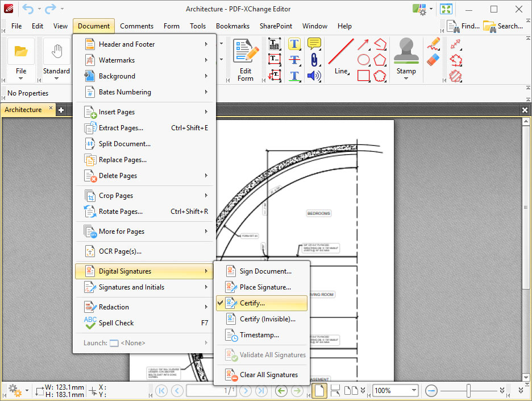This screenshot has width=532, height=401.
Task: Select the Line drawing tool
Action: coord(341,56)
